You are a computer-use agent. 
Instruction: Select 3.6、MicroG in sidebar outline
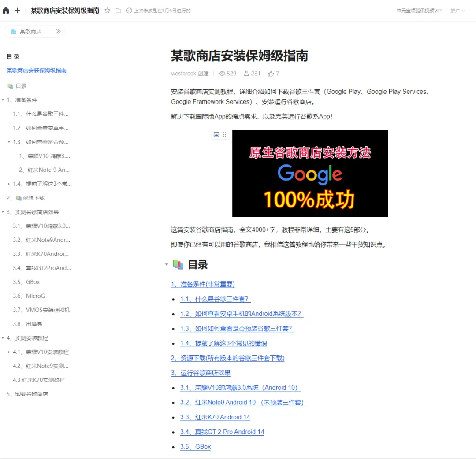click(x=29, y=296)
